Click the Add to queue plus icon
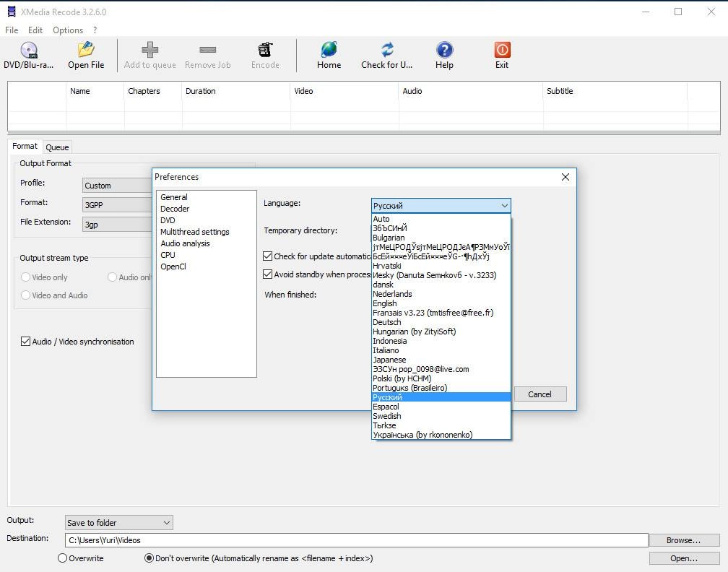The height and width of the screenshot is (572, 728). pos(149,50)
